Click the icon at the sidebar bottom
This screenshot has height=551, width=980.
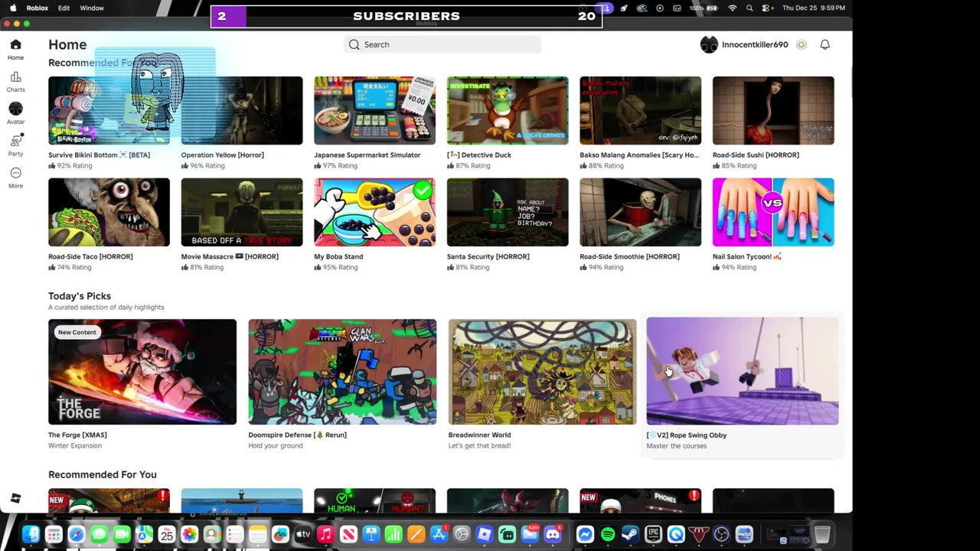pos(15,499)
